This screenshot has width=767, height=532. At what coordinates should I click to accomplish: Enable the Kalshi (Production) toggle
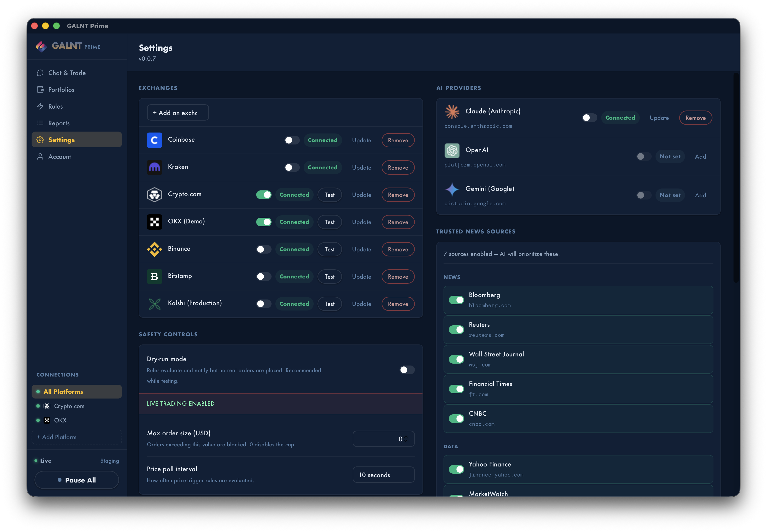pyautogui.click(x=264, y=304)
